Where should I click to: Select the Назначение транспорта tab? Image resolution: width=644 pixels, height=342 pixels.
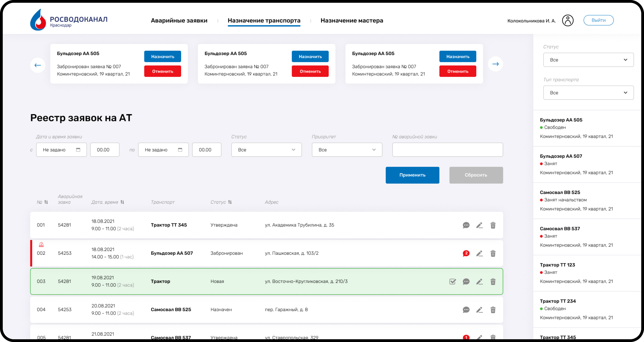coord(264,21)
